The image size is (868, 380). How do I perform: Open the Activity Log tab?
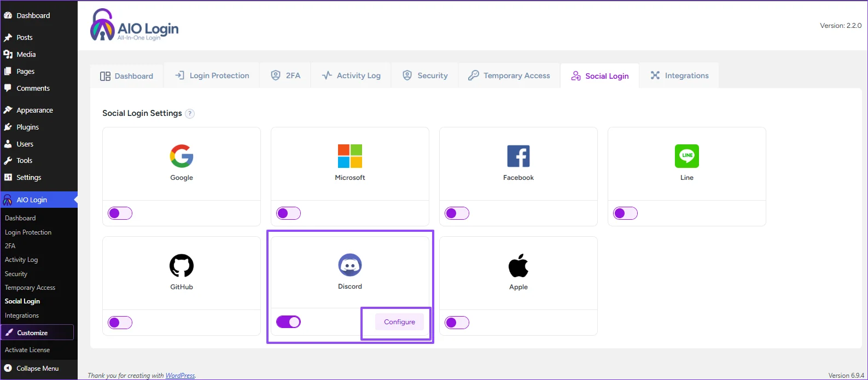pos(351,75)
